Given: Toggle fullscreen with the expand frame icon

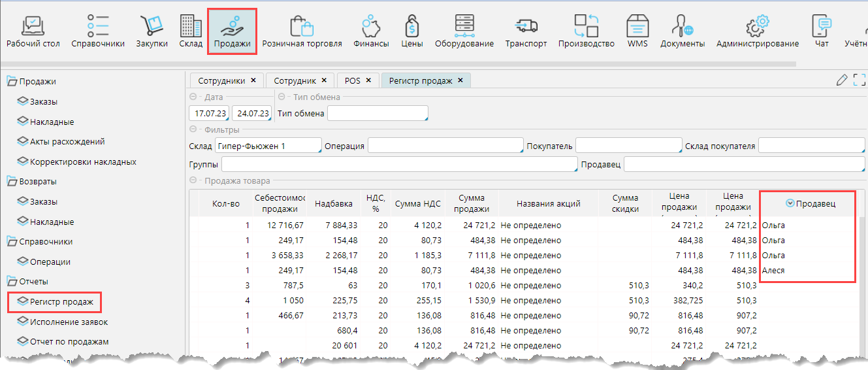Looking at the screenshot, I should click(x=860, y=80).
